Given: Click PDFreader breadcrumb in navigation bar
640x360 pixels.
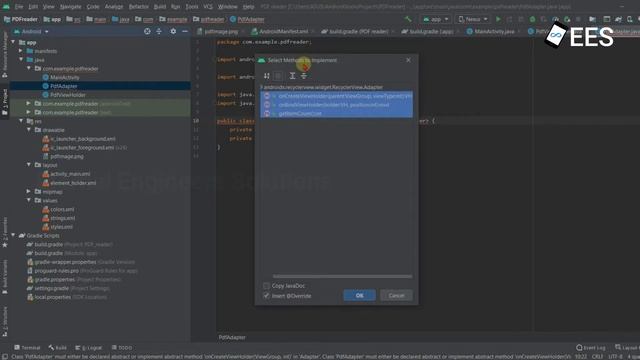Looking at the screenshot, I should pyautogui.click(x=21, y=19).
